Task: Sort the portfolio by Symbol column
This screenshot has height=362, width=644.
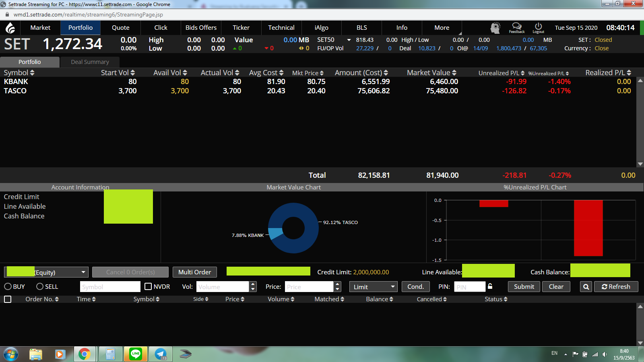Action: (19, 73)
